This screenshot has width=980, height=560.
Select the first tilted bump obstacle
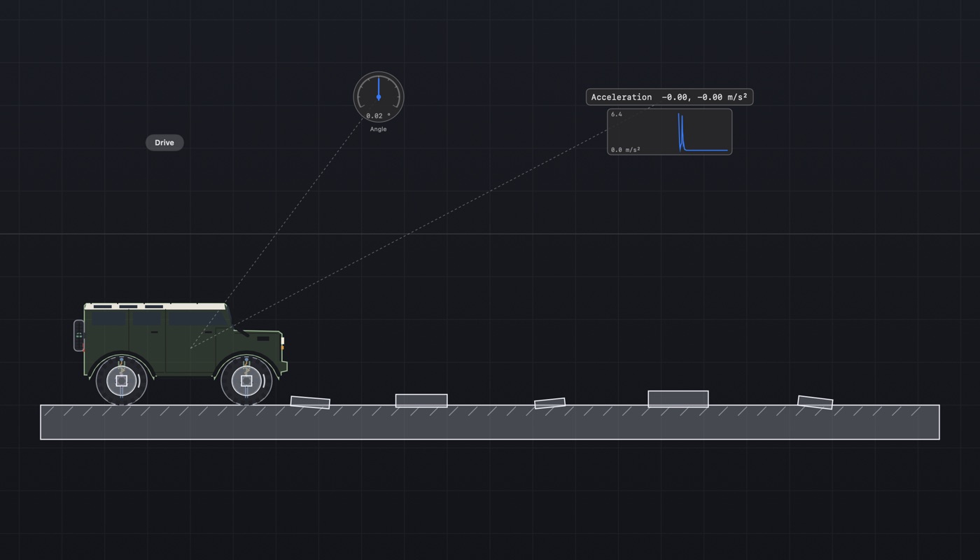[x=310, y=402]
